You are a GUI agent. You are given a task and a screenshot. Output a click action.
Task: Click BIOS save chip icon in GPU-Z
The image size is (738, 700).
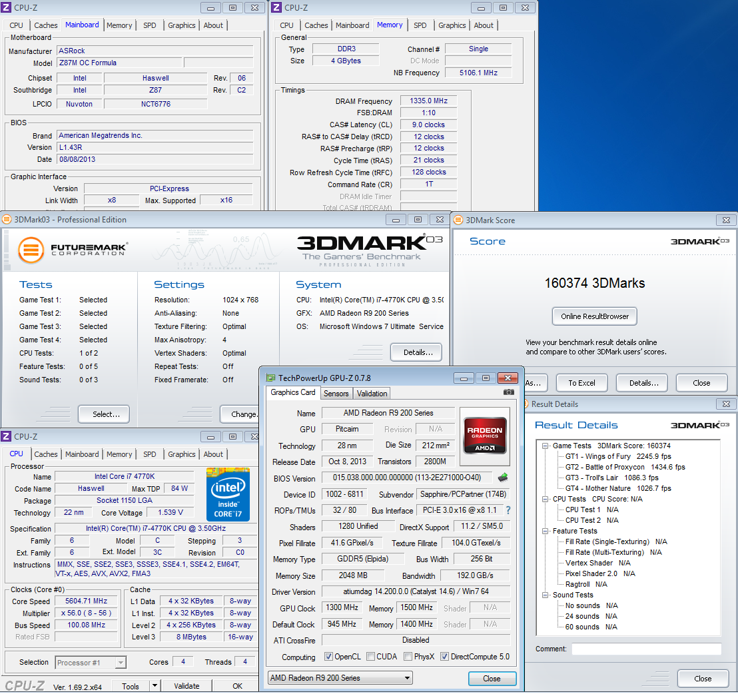503,478
